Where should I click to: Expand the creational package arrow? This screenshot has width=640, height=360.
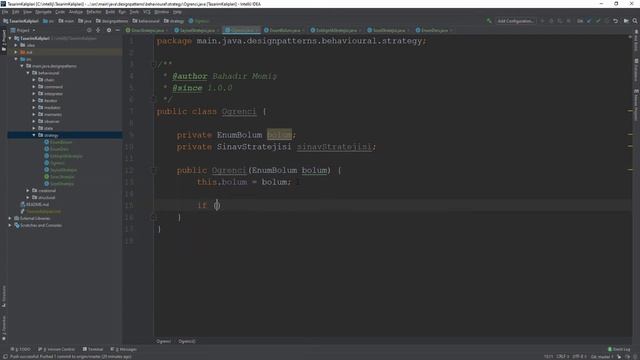(28, 191)
